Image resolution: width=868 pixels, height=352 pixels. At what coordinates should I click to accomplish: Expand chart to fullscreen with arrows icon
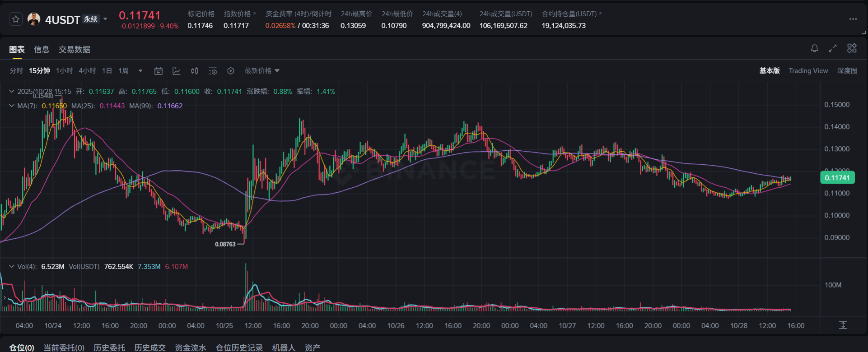point(833,48)
